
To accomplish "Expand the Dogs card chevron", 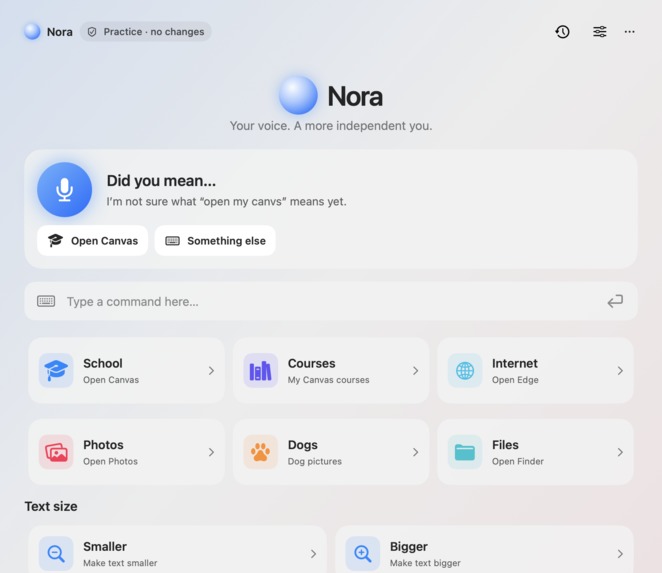I will point(415,452).
